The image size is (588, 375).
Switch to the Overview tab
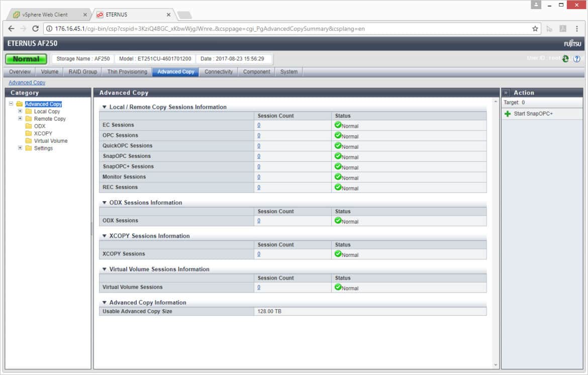(x=20, y=71)
